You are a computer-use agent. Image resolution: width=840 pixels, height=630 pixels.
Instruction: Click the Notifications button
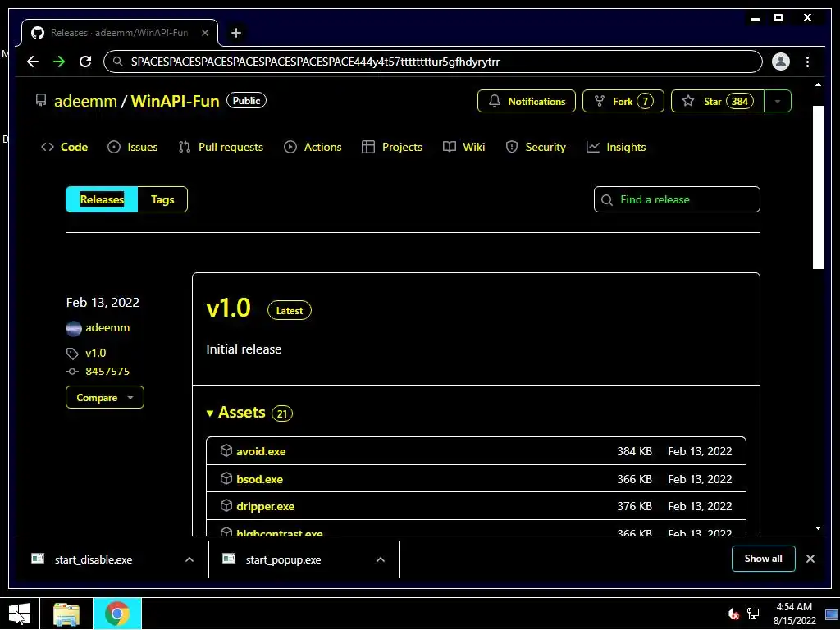(x=527, y=101)
